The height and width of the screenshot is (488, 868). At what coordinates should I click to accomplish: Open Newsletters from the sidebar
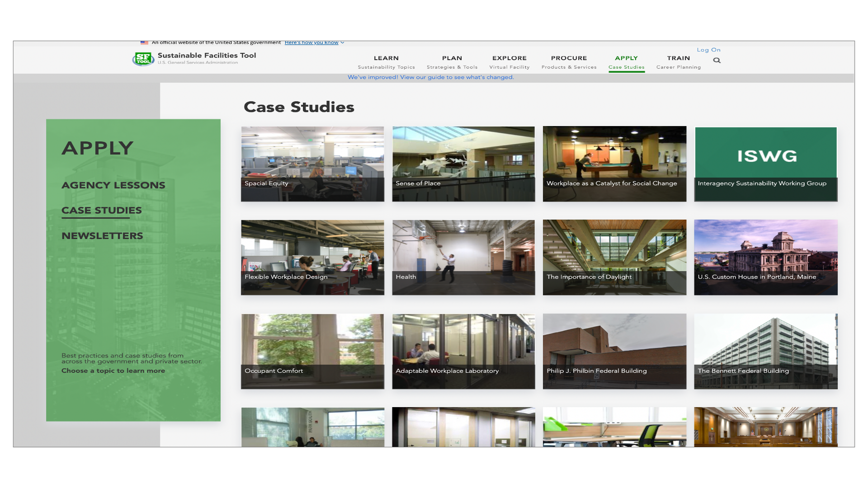click(x=102, y=236)
